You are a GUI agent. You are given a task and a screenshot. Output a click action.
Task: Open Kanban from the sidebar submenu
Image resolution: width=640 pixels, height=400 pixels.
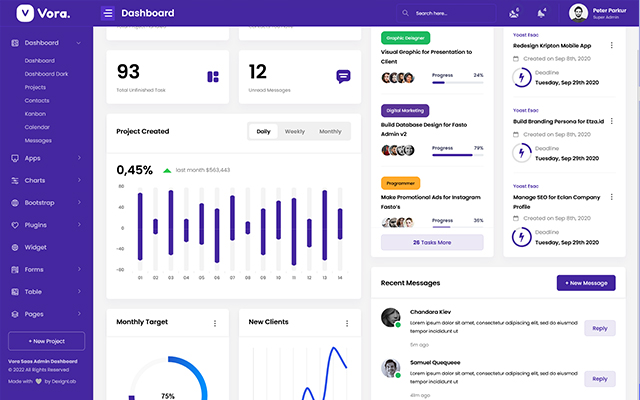pos(36,114)
